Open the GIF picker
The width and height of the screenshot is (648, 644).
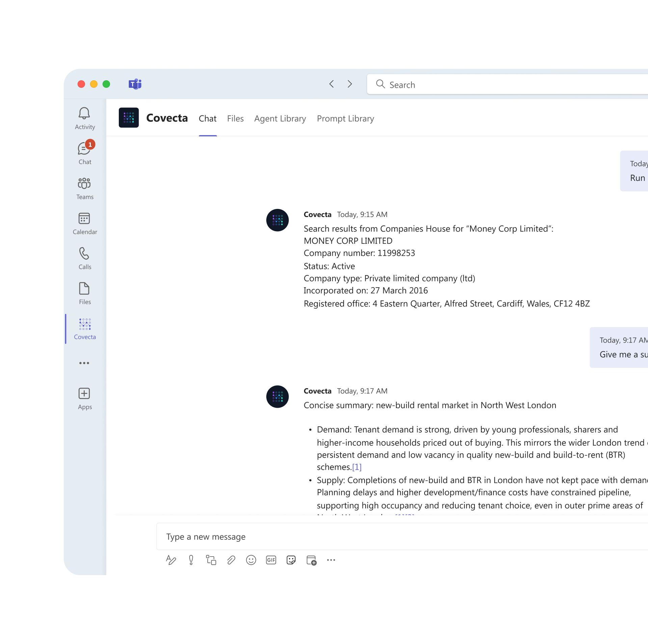click(x=271, y=560)
